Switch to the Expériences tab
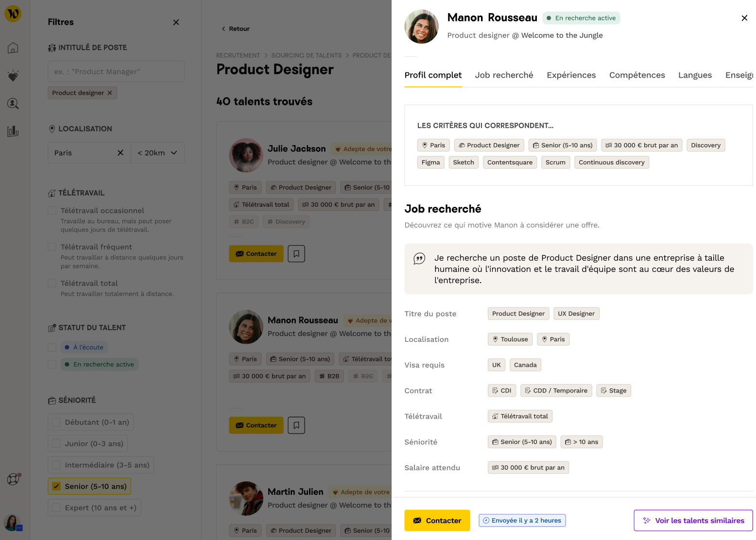Screen dimensions: 756x540 click(571, 75)
